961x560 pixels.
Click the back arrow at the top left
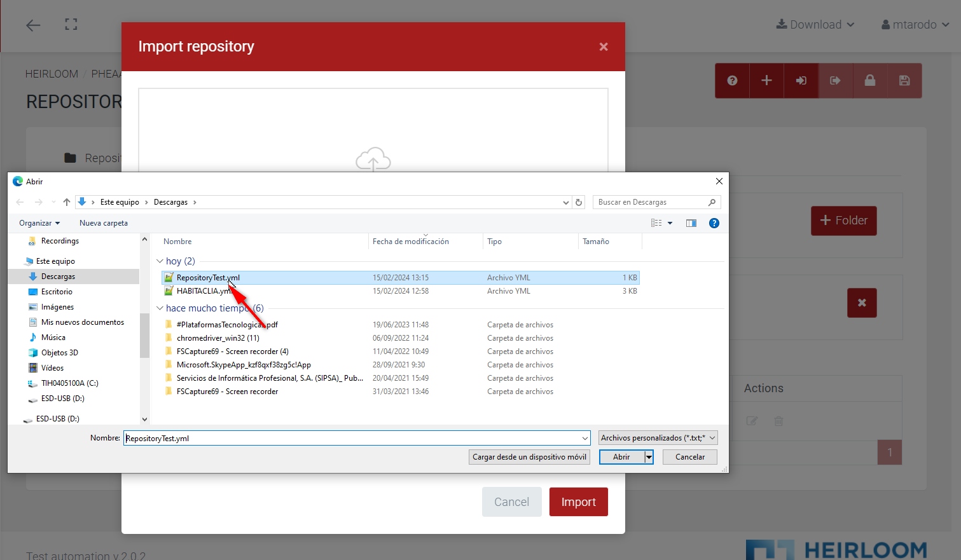coord(32,25)
